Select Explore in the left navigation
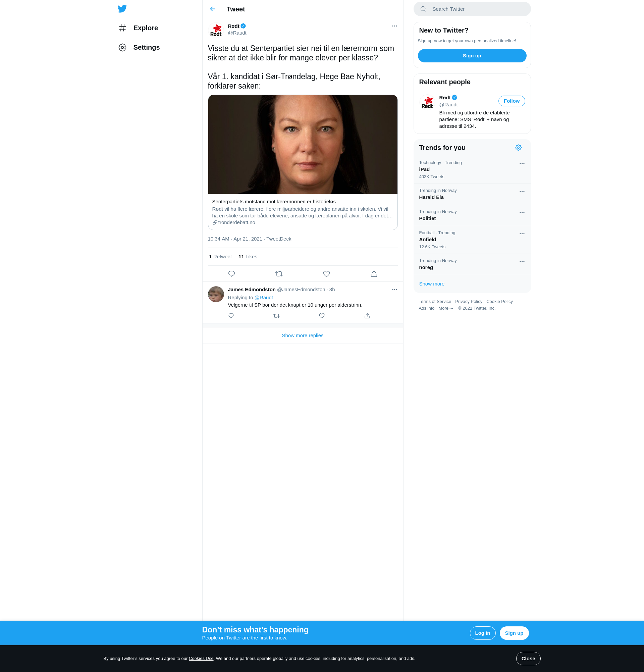Screen dimensions: 644x672 pyautogui.click(x=138, y=28)
